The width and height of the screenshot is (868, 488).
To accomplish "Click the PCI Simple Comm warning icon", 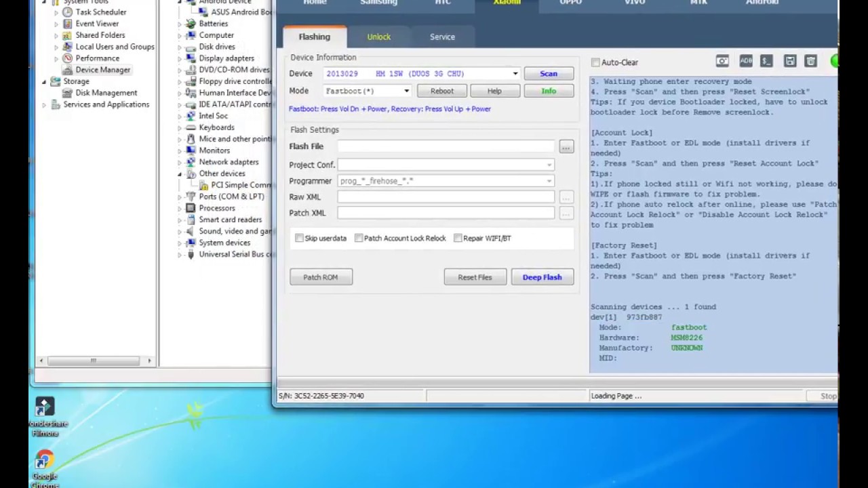I will [x=203, y=185].
